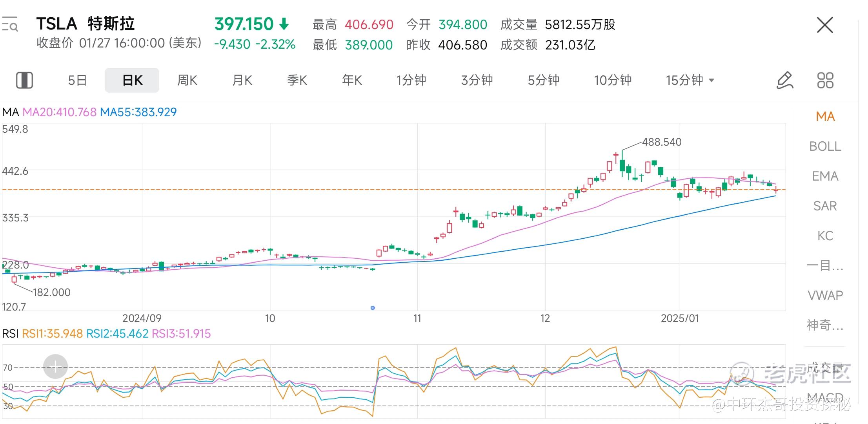Switch to 周K weekly chart tab

click(187, 80)
